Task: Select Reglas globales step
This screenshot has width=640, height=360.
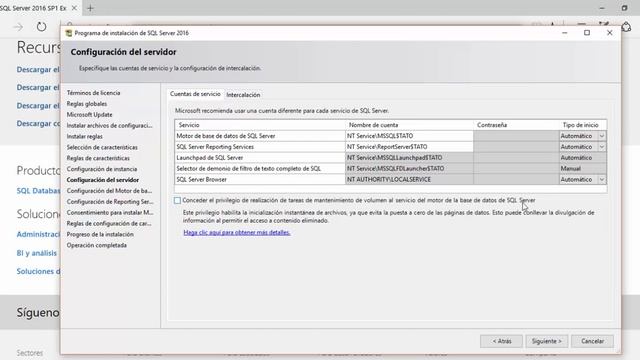Action: tap(87, 104)
